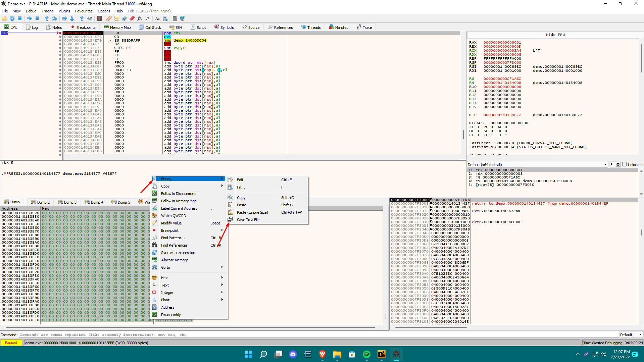644x362 pixels.
Task: Expand the context menu Copy submenu
Action: point(189,186)
